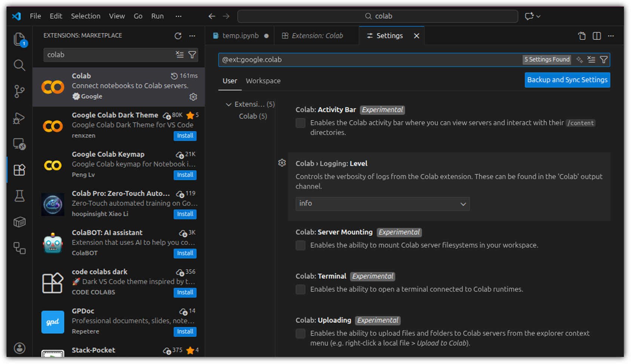This screenshot has width=631, height=364.
Task: Install code colabs dark extension
Action: pyautogui.click(x=185, y=293)
